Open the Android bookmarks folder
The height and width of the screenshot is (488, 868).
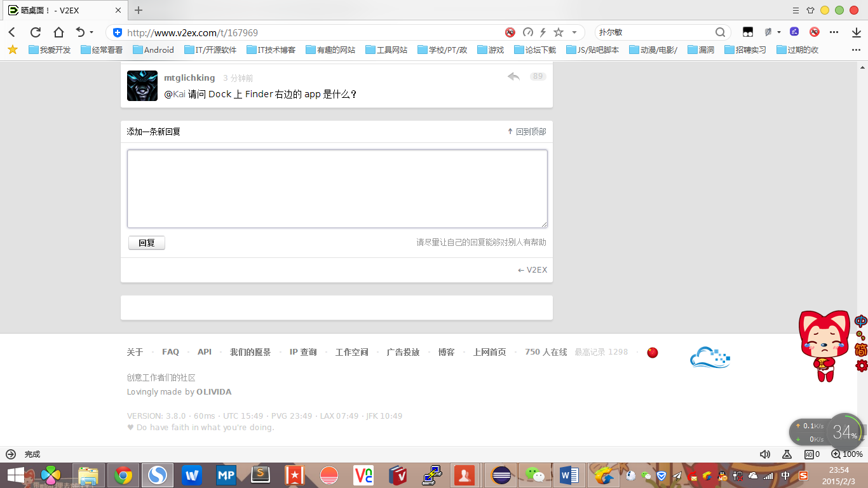(x=153, y=50)
